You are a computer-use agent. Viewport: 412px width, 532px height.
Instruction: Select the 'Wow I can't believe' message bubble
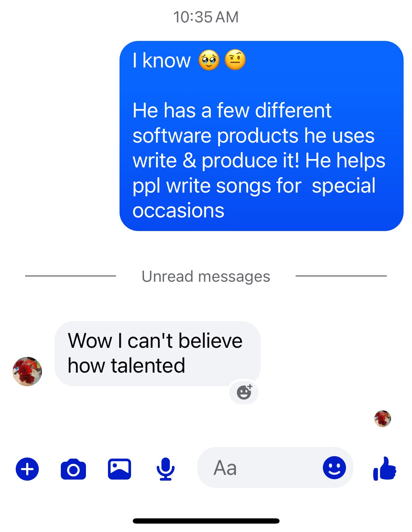click(158, 353)
